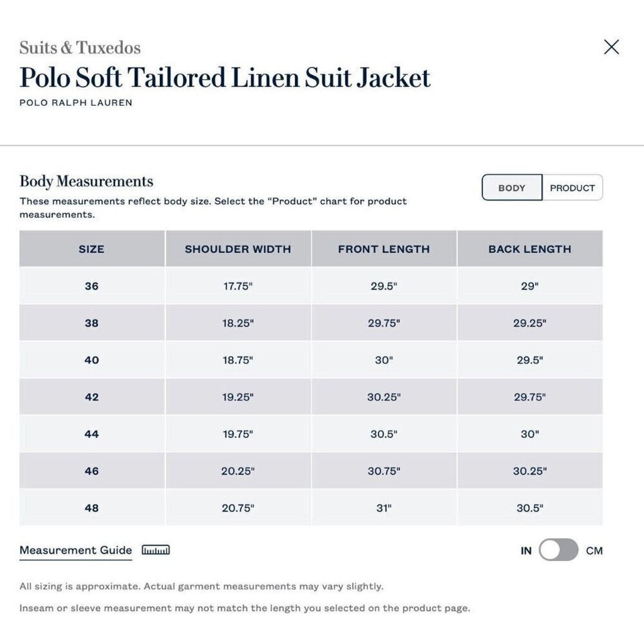Viewport: 644px width, 644px height.
Task: Click the Polo Ralph Lauren brand label
Action: 76,103
